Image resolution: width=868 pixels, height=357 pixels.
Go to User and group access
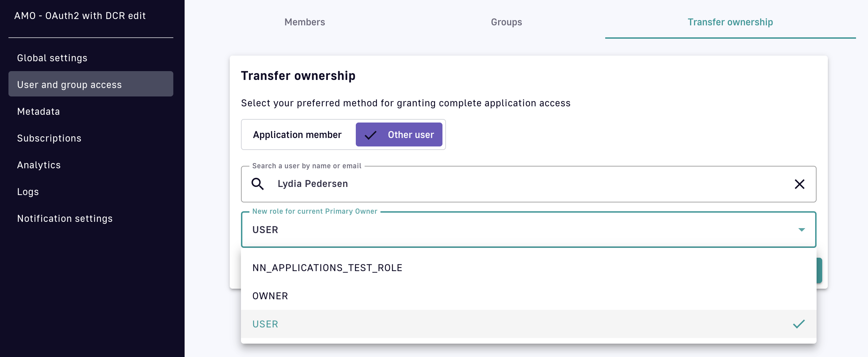point(69,85)
